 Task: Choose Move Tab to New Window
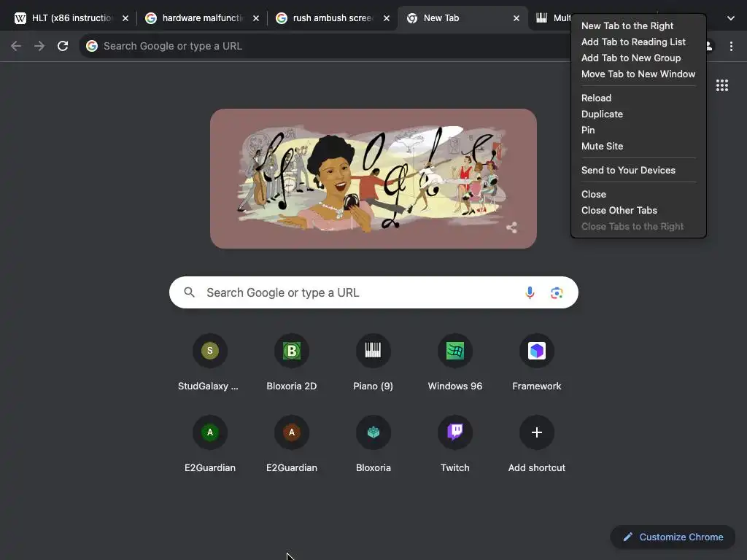pyautogui.click(x=638, y=74)
